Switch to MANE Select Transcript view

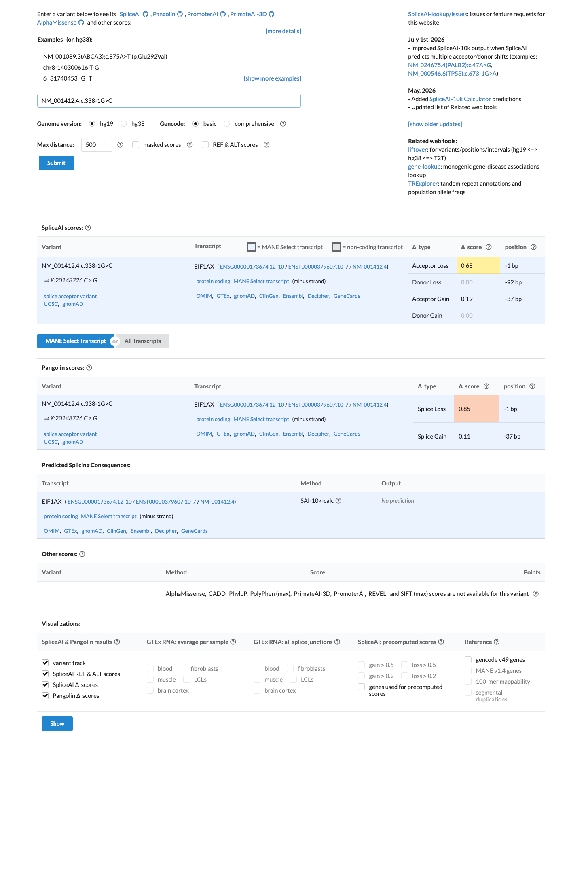tap(76, 341)
